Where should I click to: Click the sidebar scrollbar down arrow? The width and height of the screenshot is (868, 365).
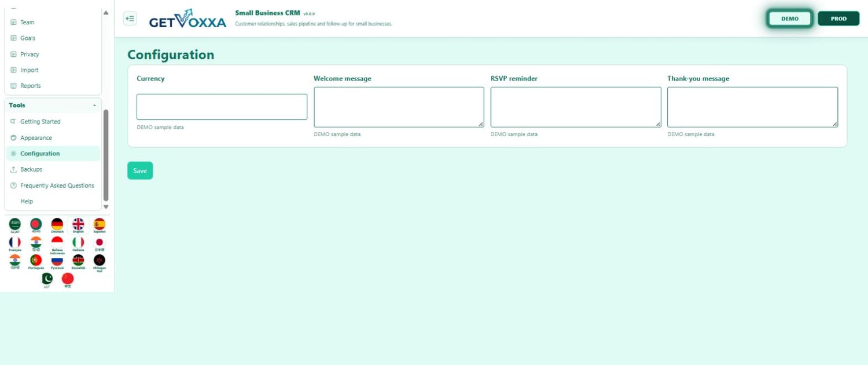click(x=105, y=207)
